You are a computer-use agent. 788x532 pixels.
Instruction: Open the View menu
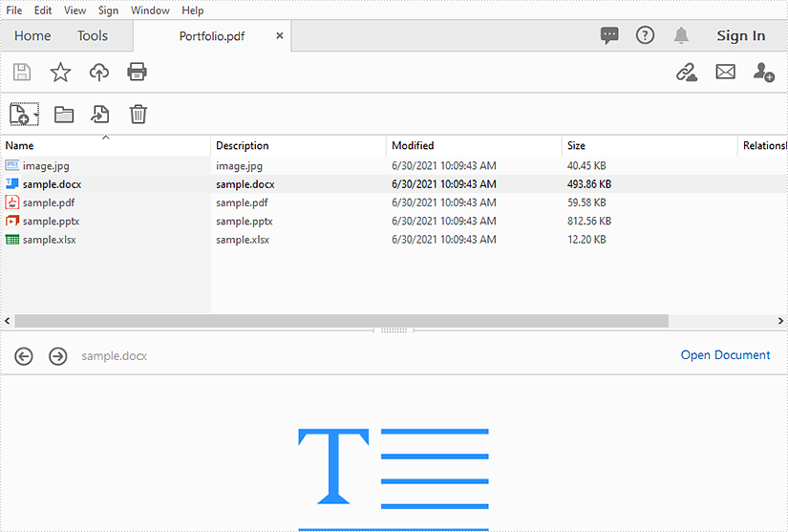[75, 11]
